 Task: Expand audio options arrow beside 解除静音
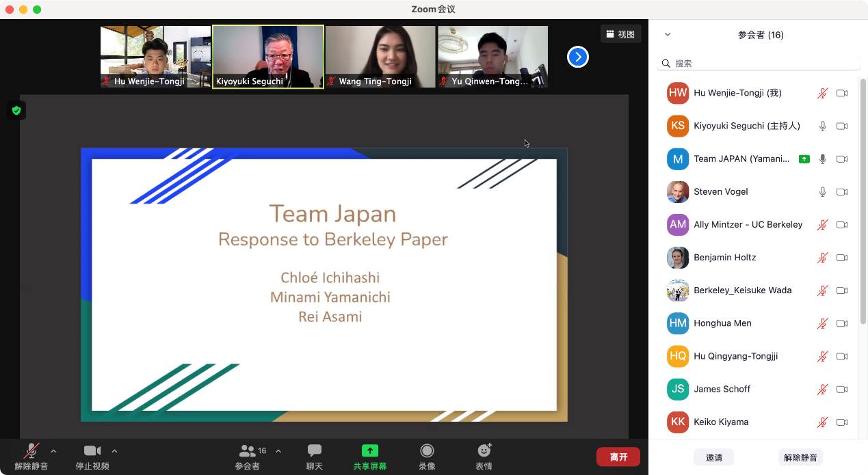click(54, 451)
